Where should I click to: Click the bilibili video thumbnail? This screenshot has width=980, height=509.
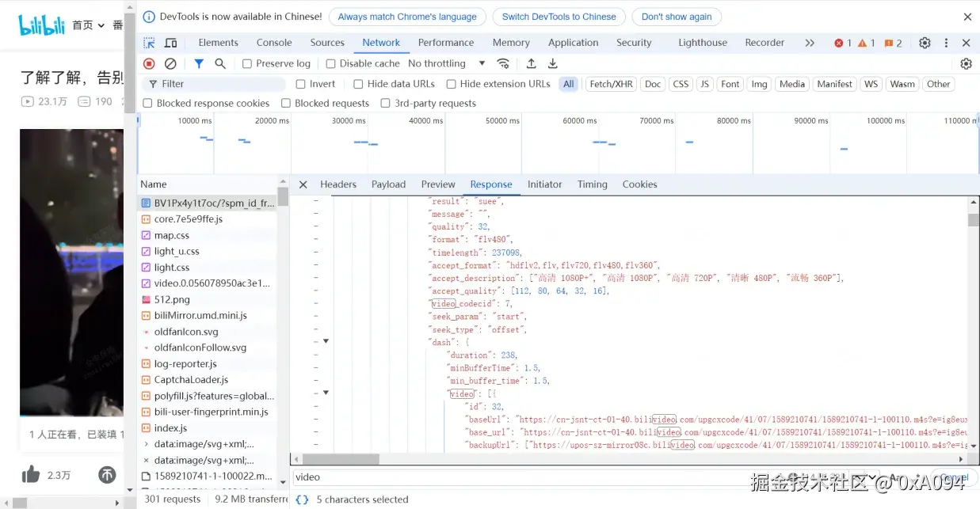point(71,272)
